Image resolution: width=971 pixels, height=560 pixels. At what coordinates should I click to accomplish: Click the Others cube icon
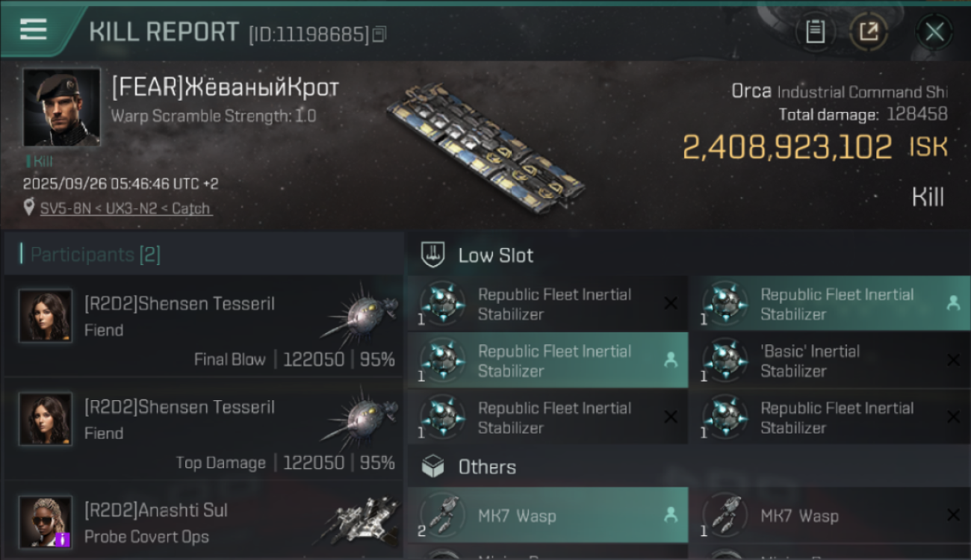click(x=433, y=467)
